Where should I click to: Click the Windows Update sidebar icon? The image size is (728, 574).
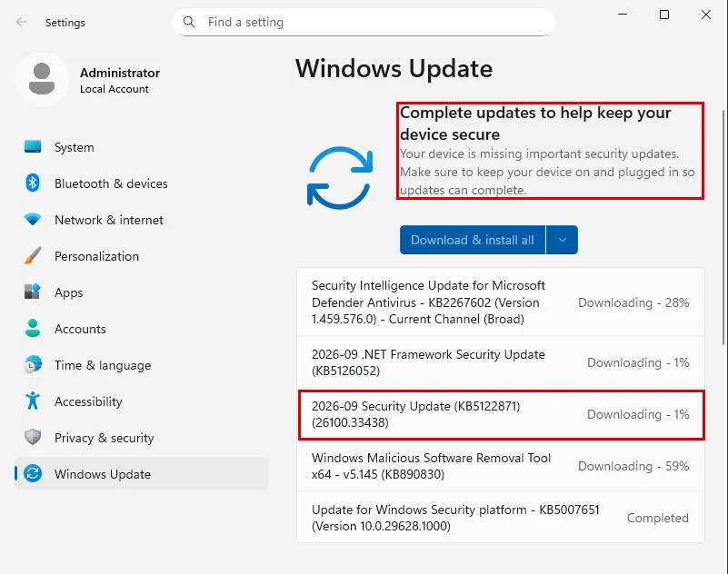point(33,474)
